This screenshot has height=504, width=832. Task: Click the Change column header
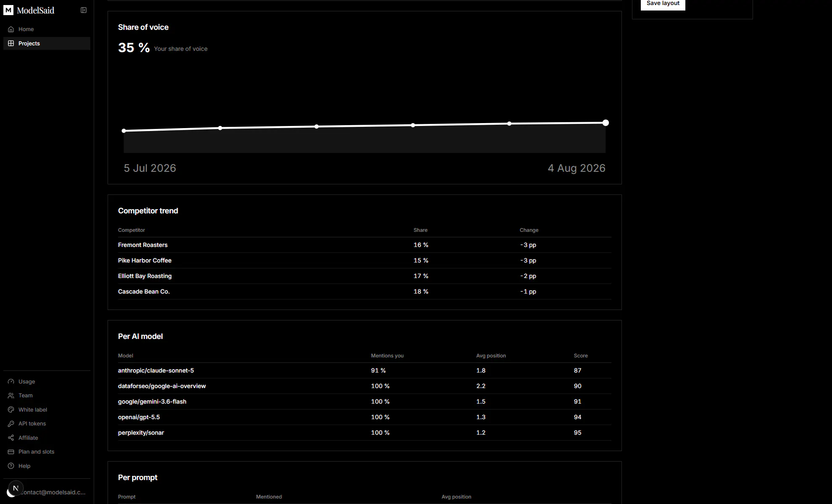click(529, 230)
